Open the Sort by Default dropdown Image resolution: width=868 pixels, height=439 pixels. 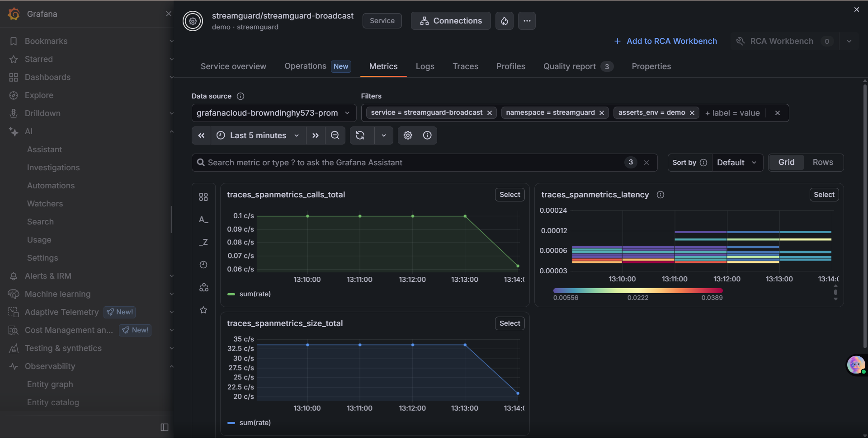point(737,163)
